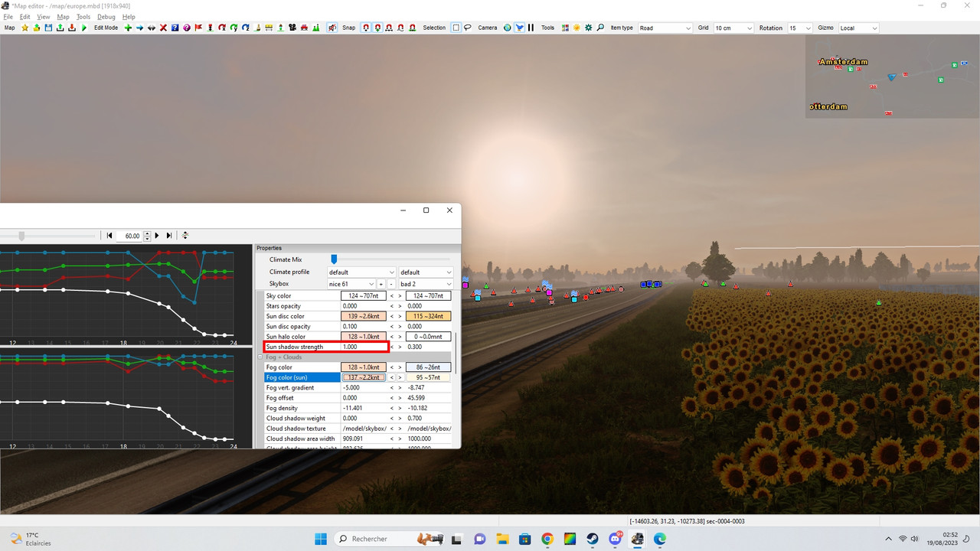Collapse the Fog + Clouds section
Image resolution: width=980 pixels, height=551 pixels.
pyautogui.click(x=261, y=357)
